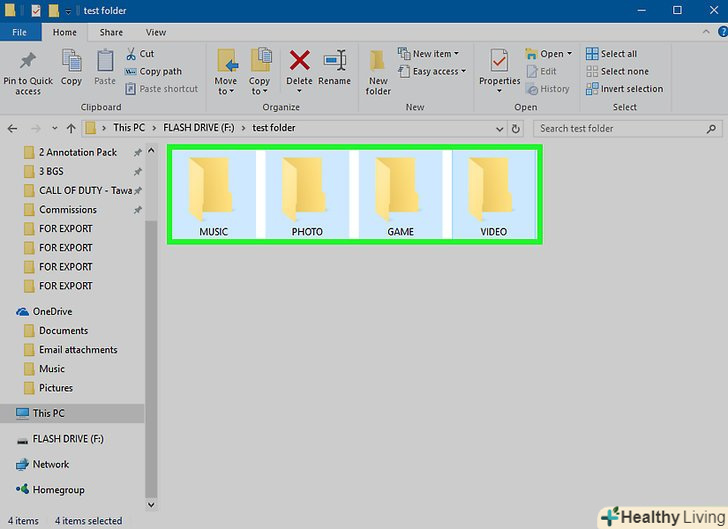Click Invert selection in ribbon
The image size is (728, 529).
[x=624, y=89]
